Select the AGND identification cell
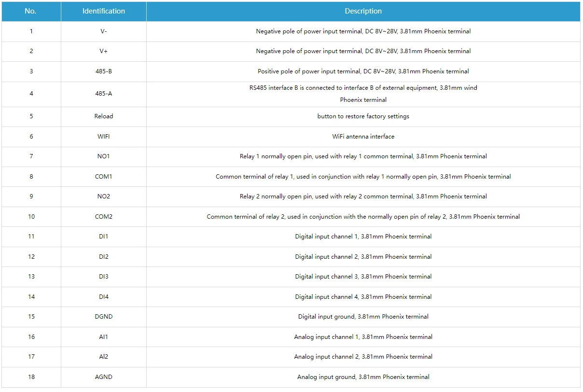The width and height of the screenshot is (583, 392). [103, 377]
